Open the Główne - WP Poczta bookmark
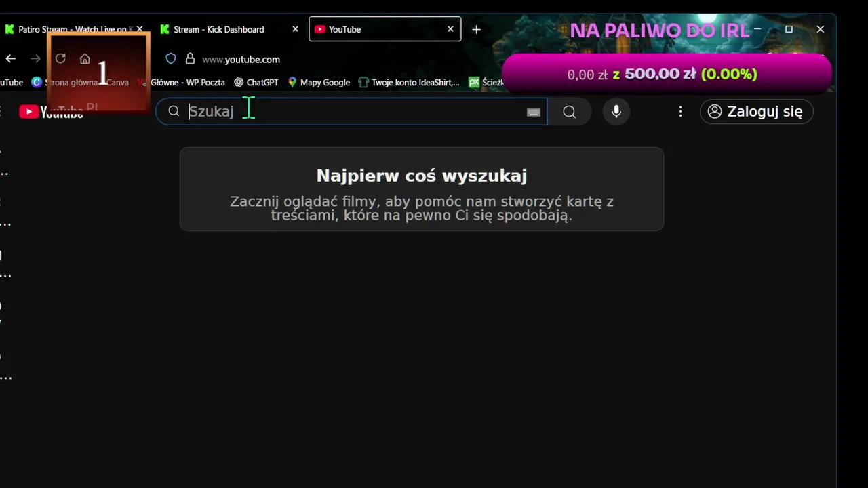 pos(182,82)
